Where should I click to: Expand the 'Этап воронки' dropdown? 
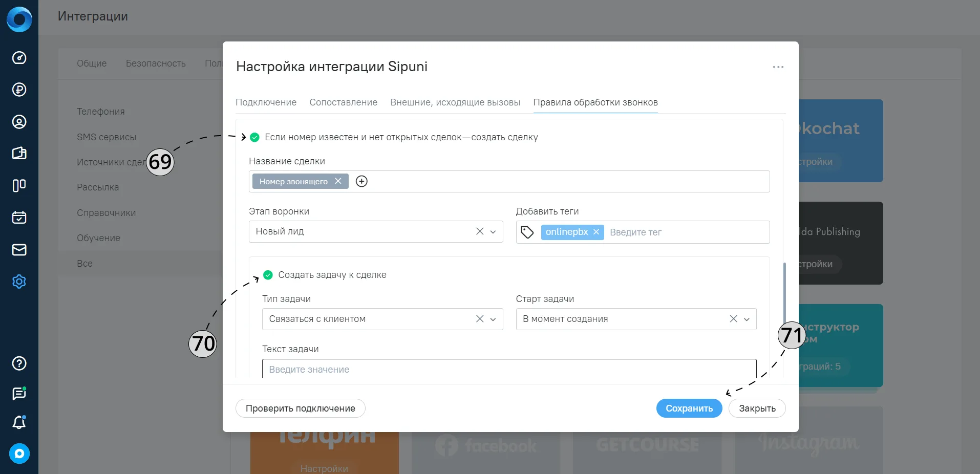coord(493,232)
